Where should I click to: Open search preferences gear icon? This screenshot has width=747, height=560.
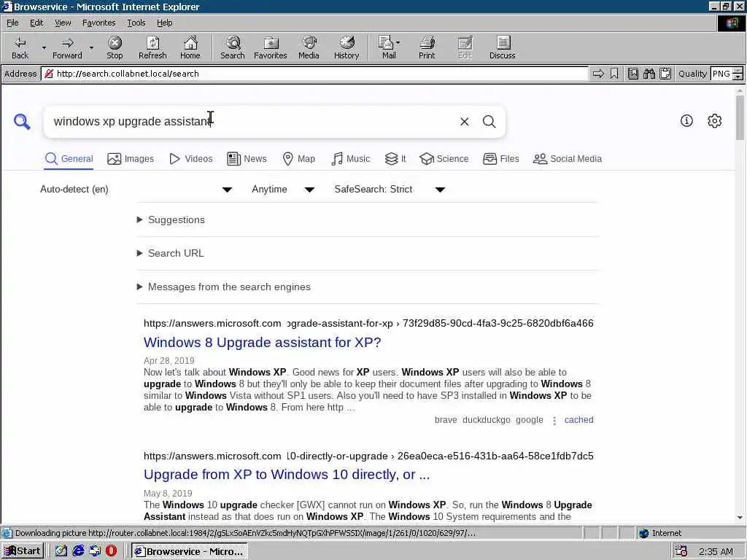[x=715, y=121]
